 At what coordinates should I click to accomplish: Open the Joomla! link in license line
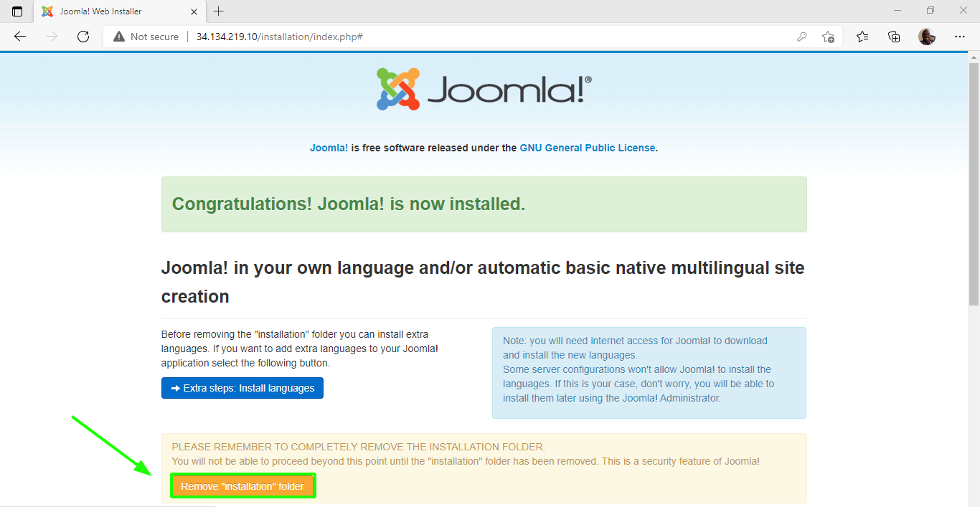click(x=329, y=148)
